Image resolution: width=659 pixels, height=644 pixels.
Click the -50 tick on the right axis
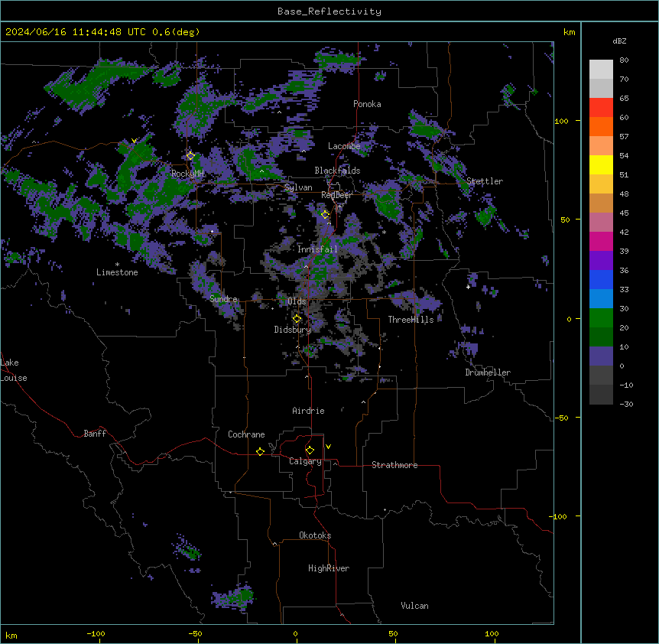[561, 418]
